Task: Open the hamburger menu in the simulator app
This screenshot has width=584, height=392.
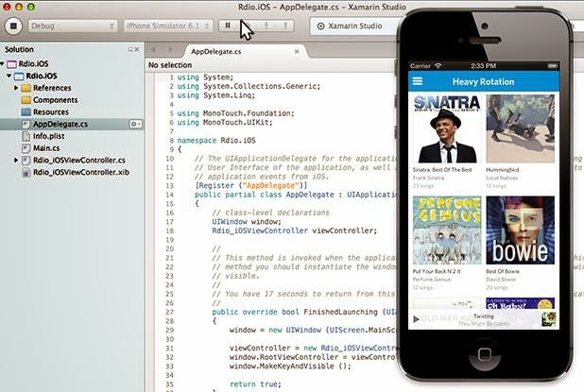Action: coord(418,81)
